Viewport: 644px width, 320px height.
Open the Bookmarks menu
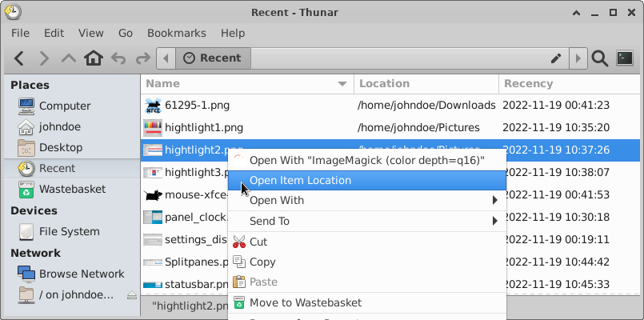tap(177, 34)
